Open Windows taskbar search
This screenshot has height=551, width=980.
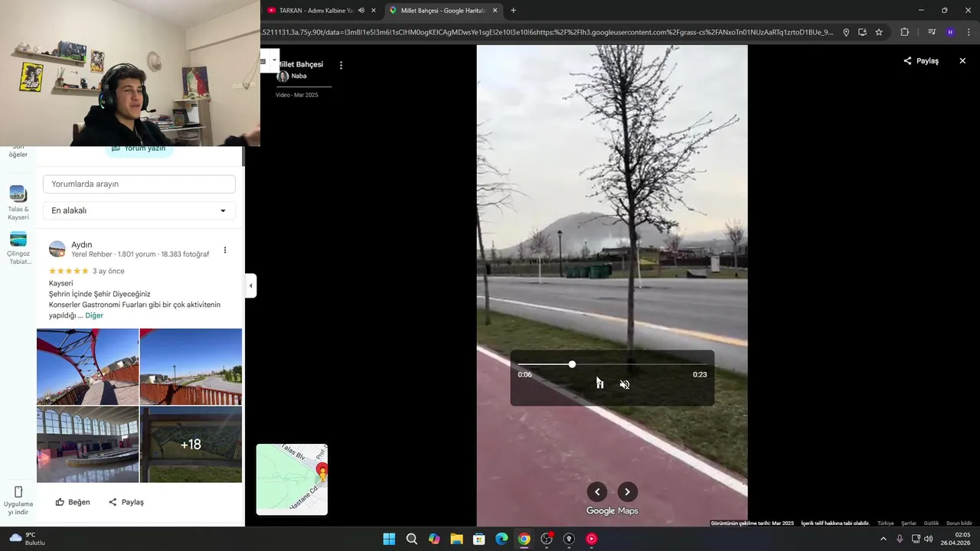412,539
